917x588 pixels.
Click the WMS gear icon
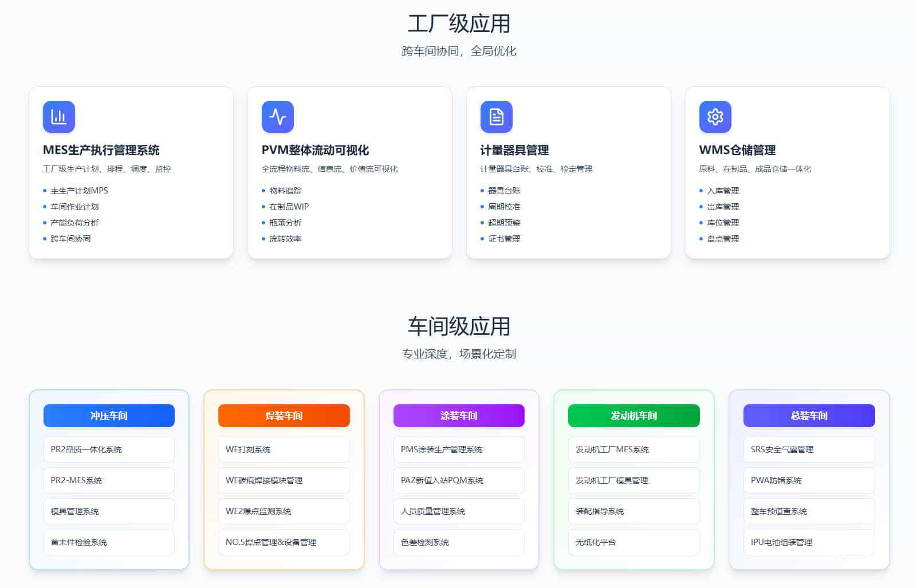pyautogui.click(x=715, y=117)
